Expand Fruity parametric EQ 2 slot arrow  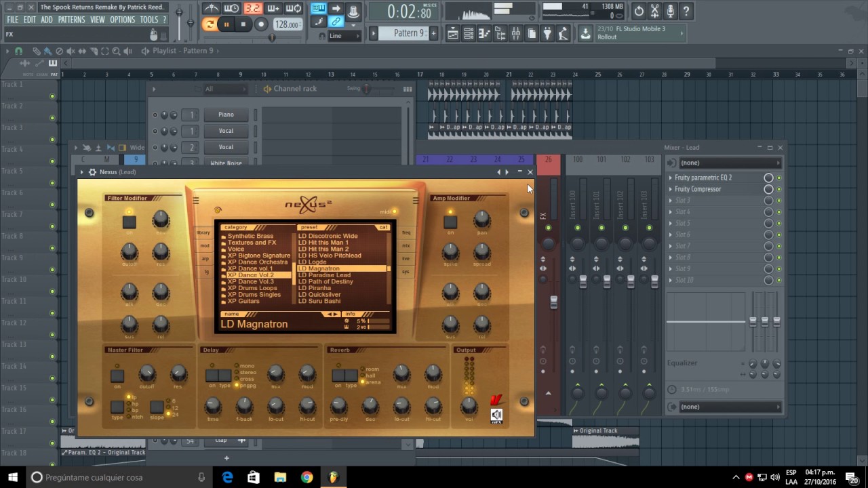click(x=671, y=178)
